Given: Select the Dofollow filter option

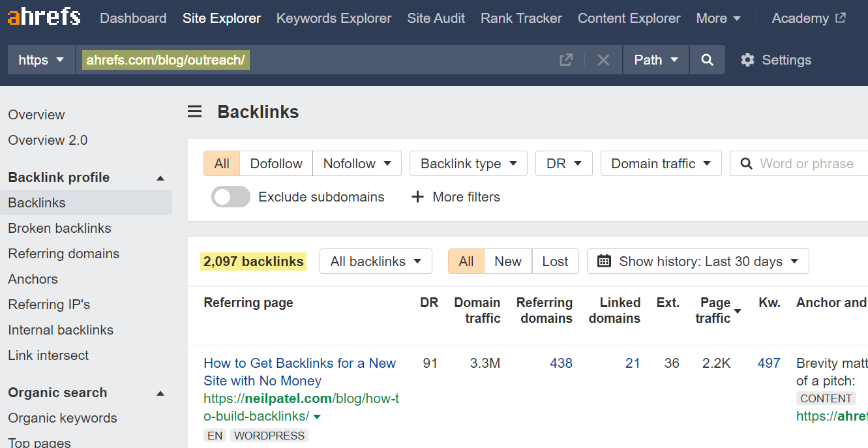Looking at the screenshot, I should pyautogui.click(x=276, y=164).
